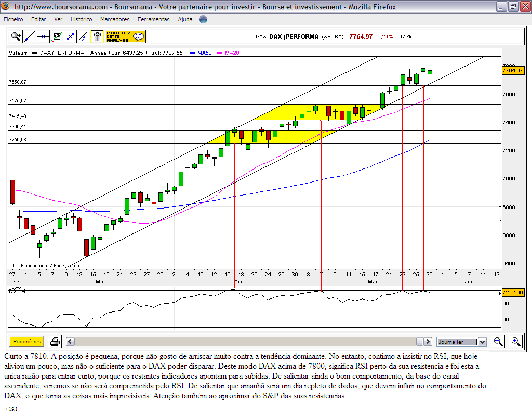Click the scrollbar right arrow
This screenshot has height=416, width=532.
(x=428, y=341)
